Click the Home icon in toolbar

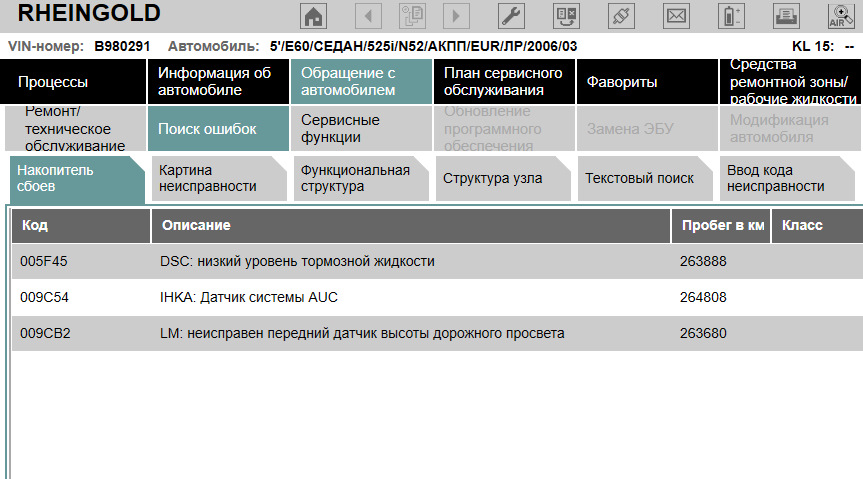pyautogui.click(x=313, y=16)
